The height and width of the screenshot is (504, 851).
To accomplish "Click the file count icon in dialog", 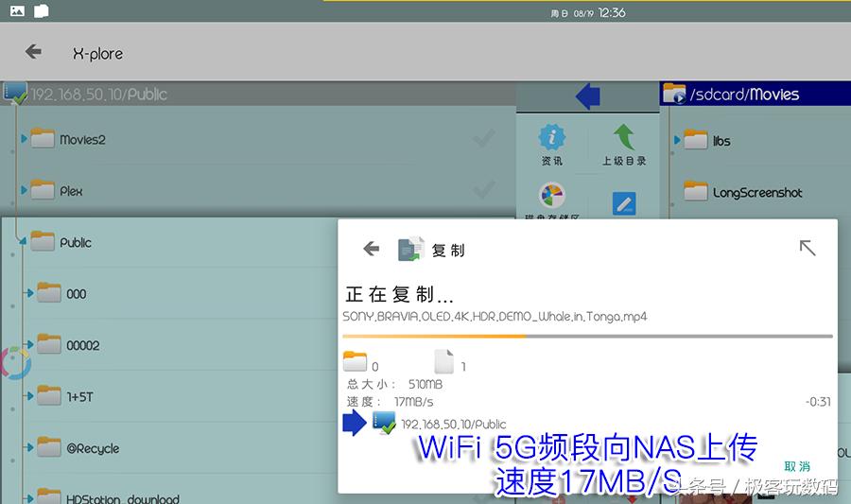I will pyautogui.click(x=444, y=361).
